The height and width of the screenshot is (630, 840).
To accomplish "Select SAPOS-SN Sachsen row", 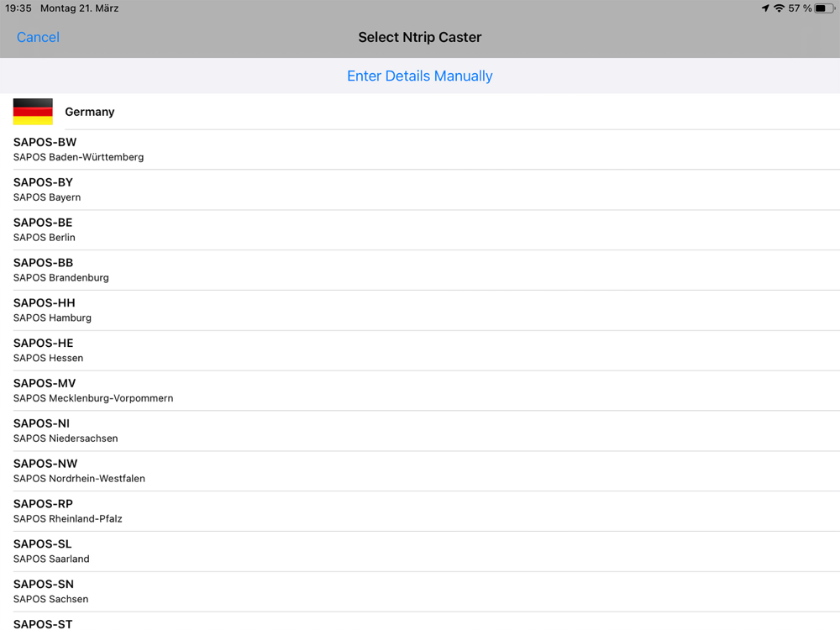I will [420, 591].
